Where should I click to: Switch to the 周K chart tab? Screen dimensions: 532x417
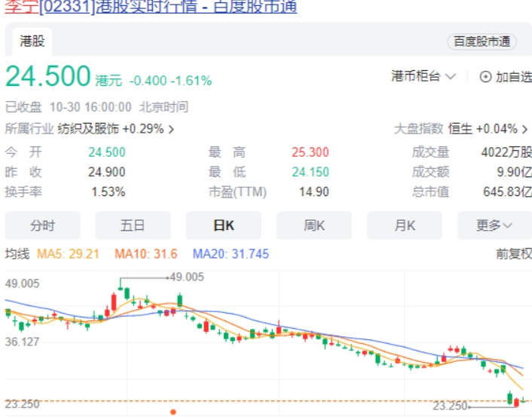(x=314, y=225)
